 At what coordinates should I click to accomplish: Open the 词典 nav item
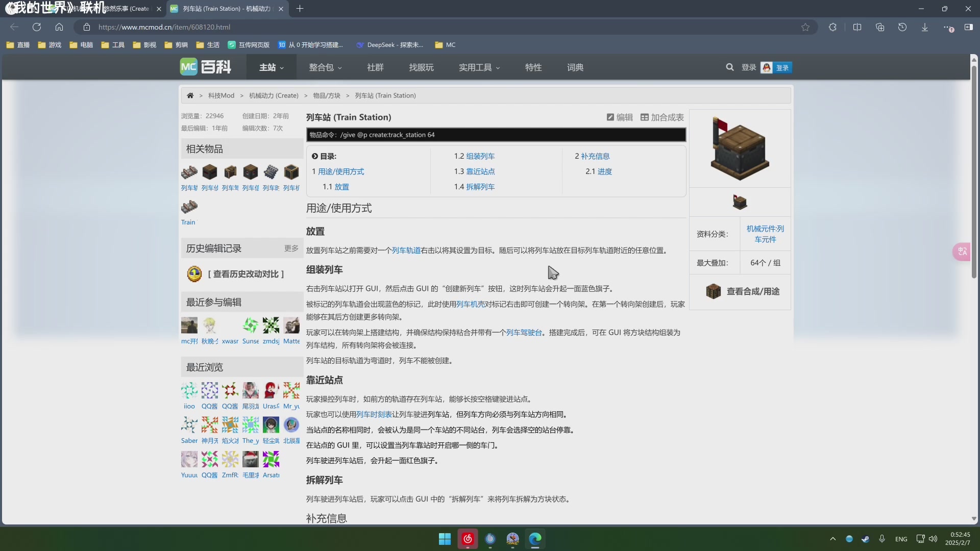click(575, 67)
